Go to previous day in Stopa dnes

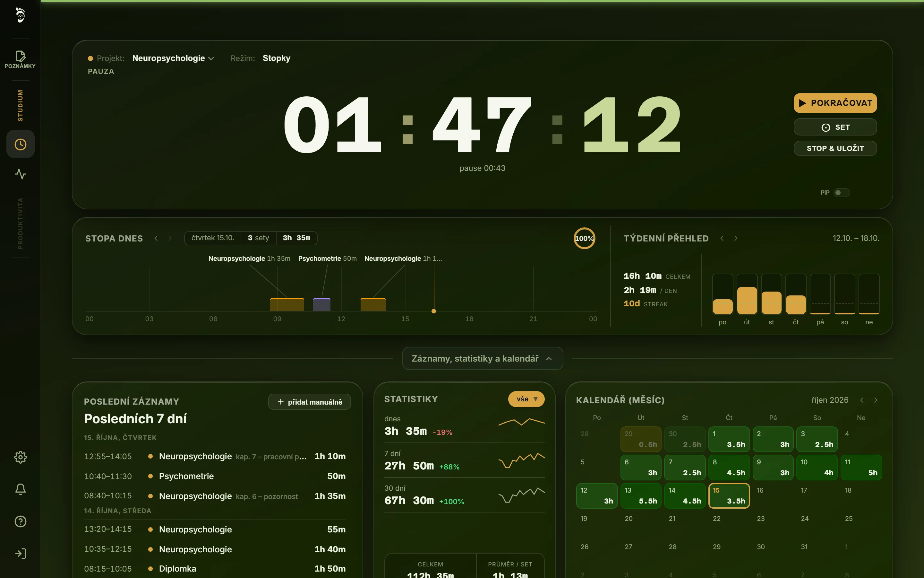pos(156,238)
